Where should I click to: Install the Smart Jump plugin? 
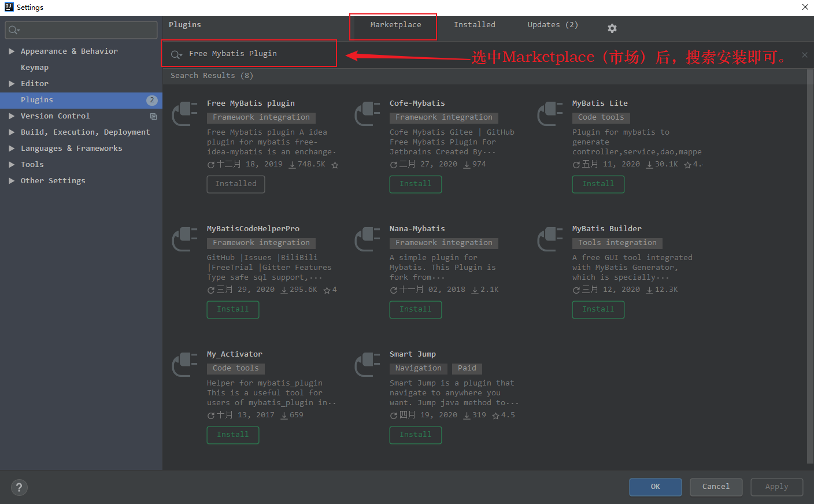click(416, 435)
